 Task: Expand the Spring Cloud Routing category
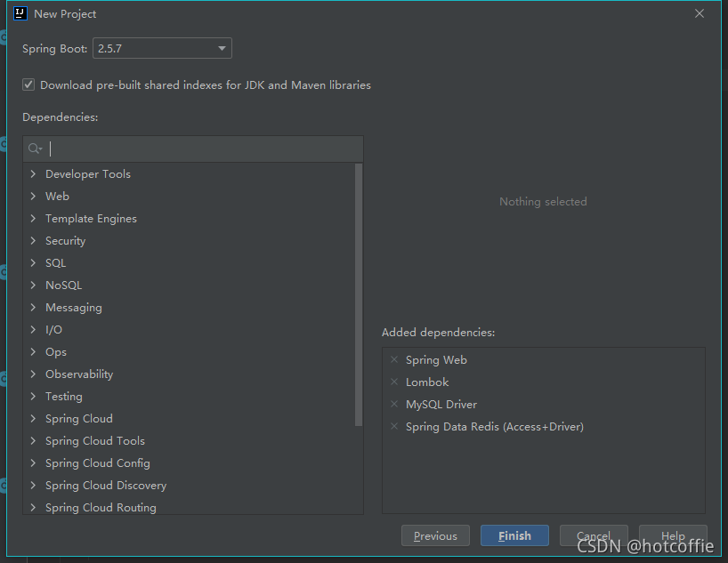click(33, 507)
